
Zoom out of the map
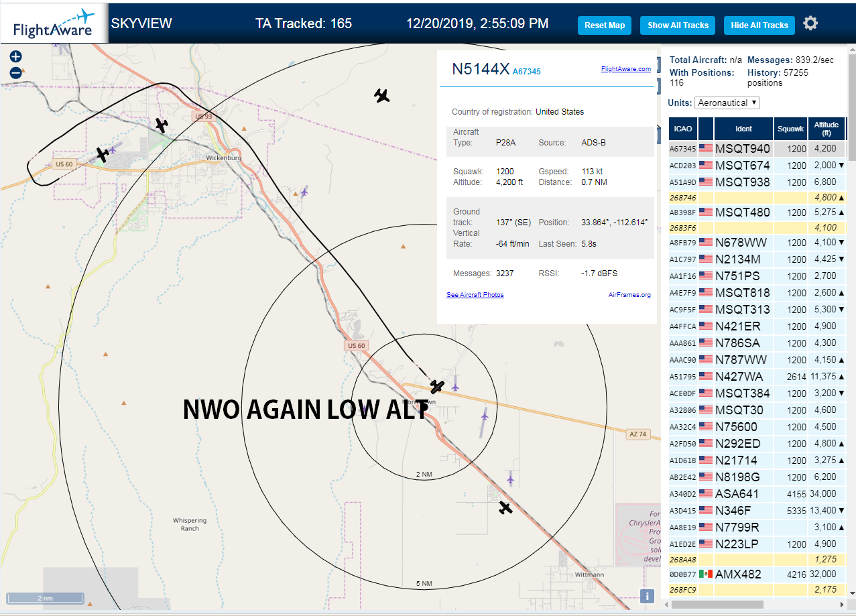point(16,72)
